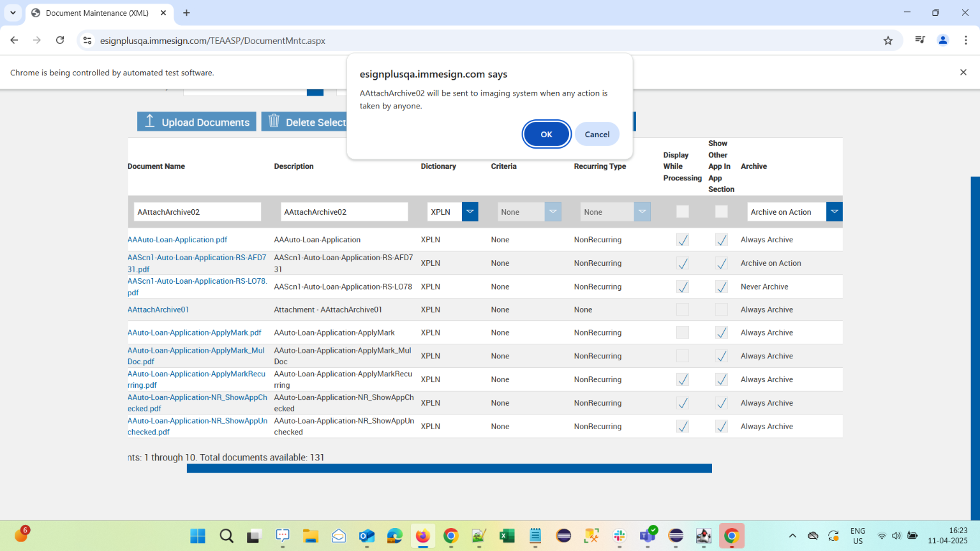
Task: Select the Document Maintenance (XML) tab
Action: (99, 13)
